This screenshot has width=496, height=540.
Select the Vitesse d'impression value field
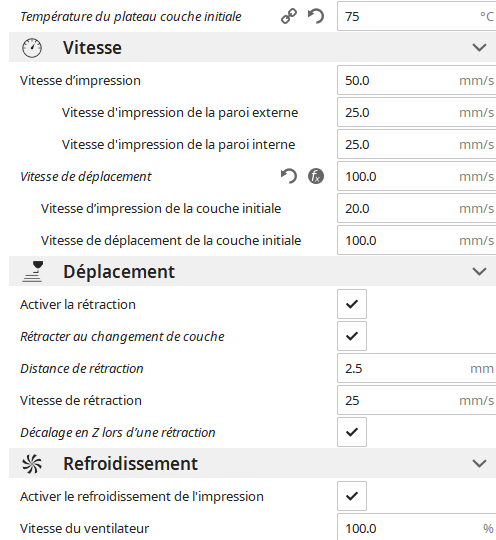(x=417, y=80)
